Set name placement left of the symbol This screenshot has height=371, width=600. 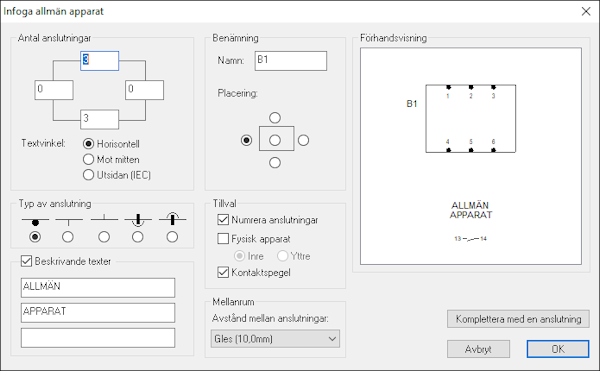(246, 140)
